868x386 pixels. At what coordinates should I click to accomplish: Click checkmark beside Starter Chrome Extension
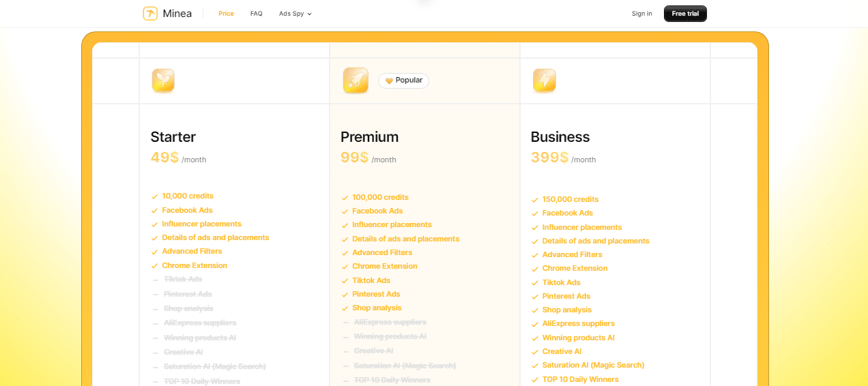155,266
